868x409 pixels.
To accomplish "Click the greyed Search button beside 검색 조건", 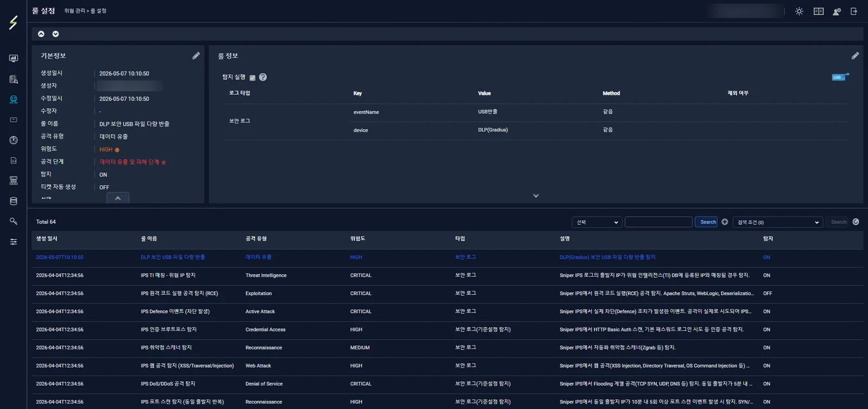I will pos(838,222).
